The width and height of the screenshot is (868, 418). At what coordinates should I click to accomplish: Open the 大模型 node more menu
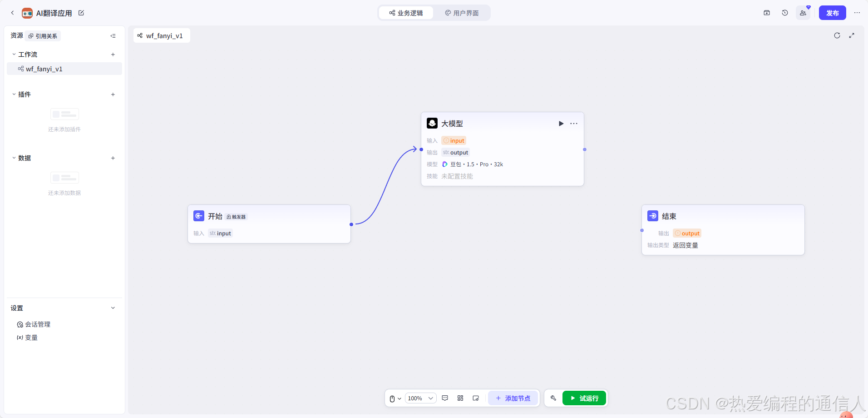[574, 124]
